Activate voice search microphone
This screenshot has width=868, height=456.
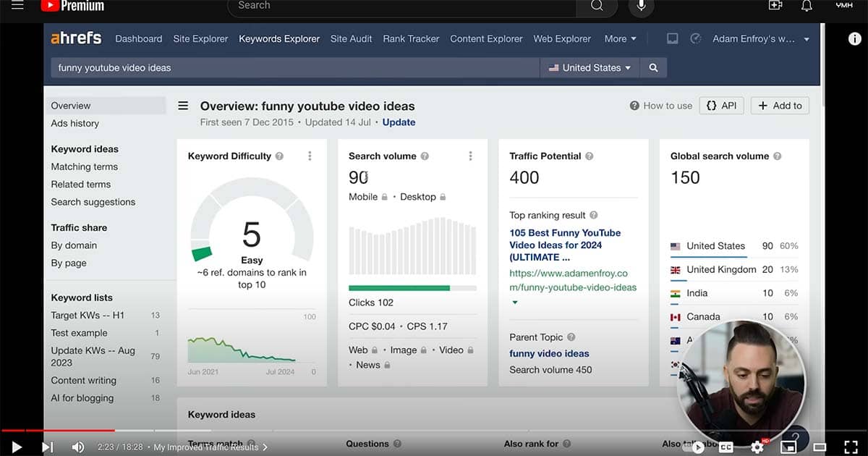[x=641, y=6]
